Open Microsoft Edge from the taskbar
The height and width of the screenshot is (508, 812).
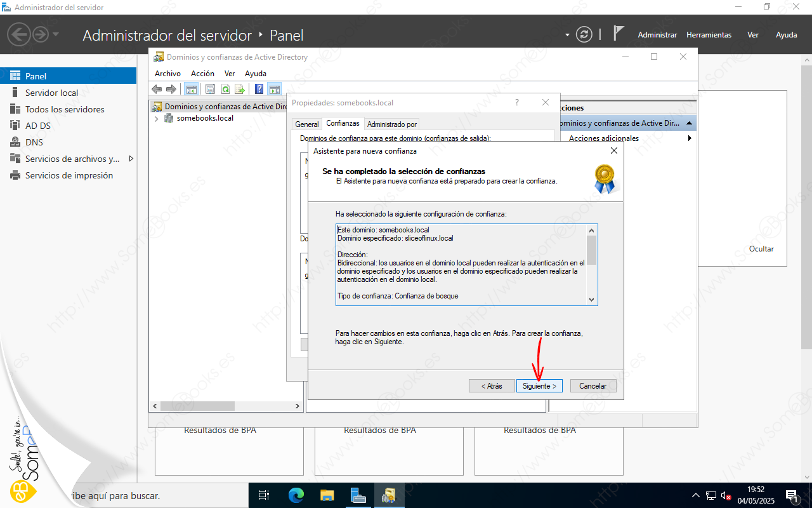click(x=296, y=495)
